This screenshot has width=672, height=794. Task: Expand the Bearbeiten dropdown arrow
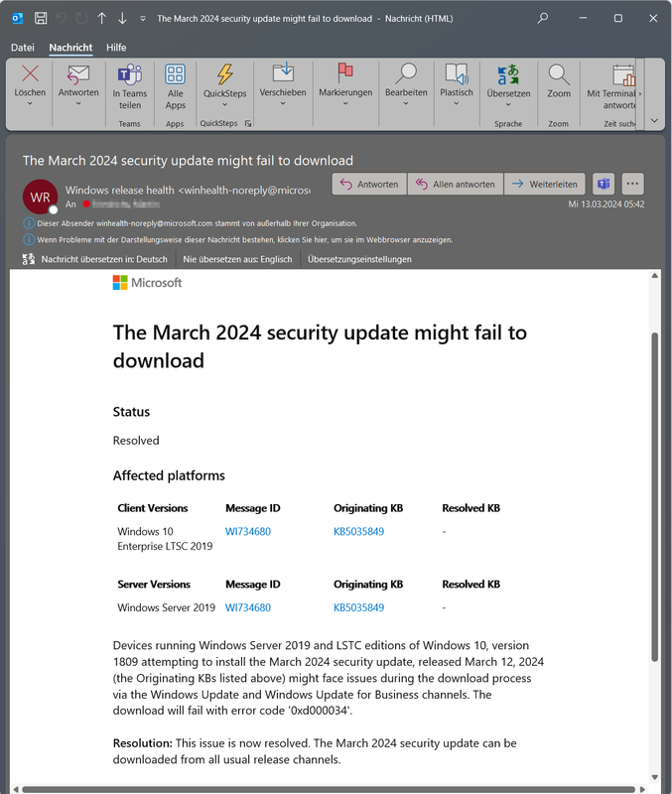(406, 103)
